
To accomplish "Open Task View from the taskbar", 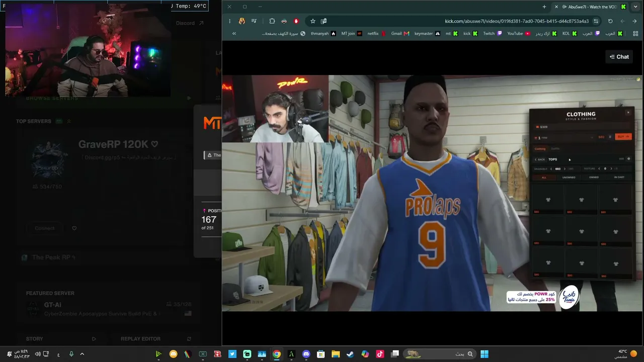I will click(x=395, y=354).
